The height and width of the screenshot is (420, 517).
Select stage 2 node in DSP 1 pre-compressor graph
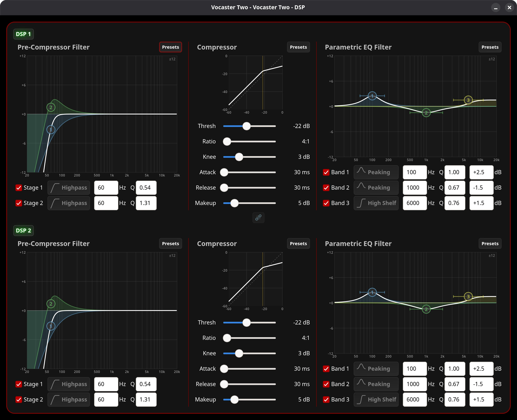51,107
